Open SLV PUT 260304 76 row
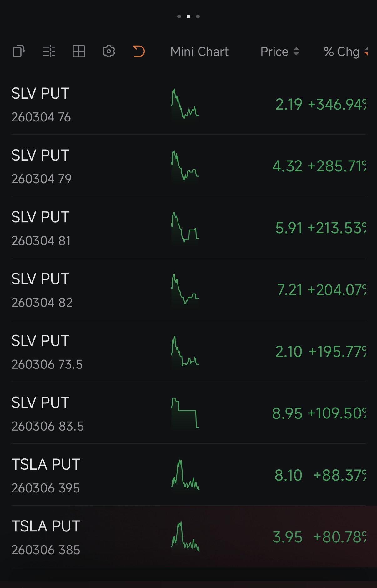 coord(188,104)
